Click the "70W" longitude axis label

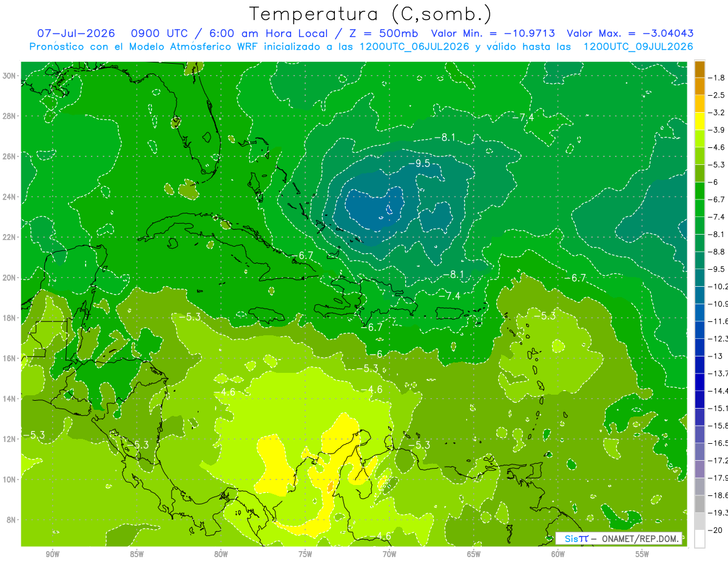pos(389,555)
